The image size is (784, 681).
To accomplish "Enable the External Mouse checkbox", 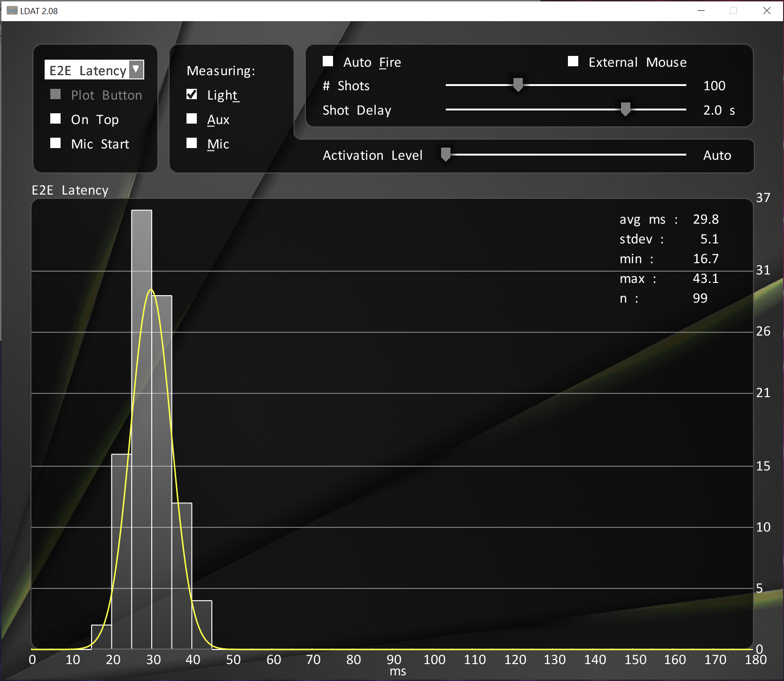I will 573,62.
